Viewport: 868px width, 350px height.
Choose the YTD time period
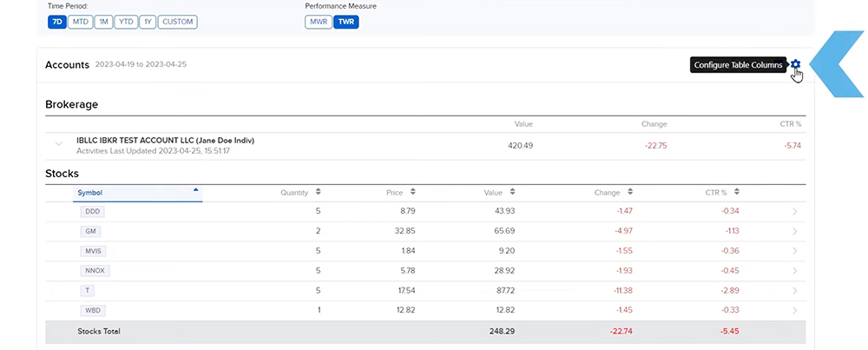click(125, 22)
